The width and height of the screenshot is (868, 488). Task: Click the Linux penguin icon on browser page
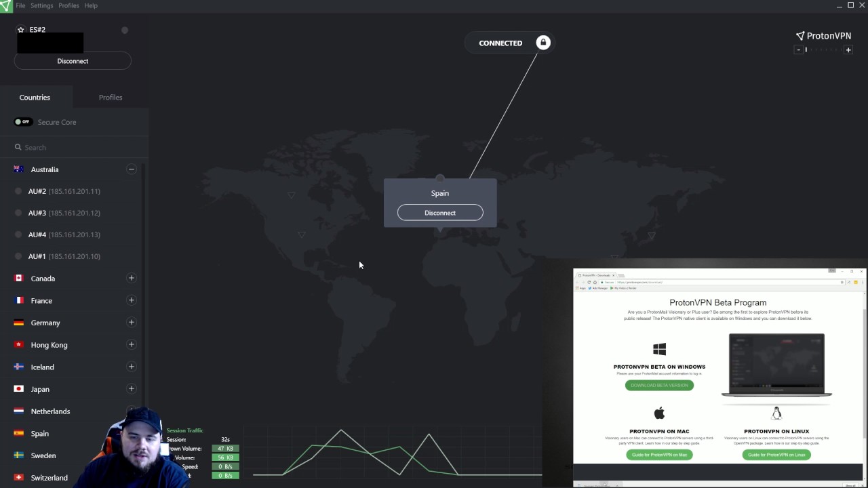pyautogui.click(x=776, y=413)
